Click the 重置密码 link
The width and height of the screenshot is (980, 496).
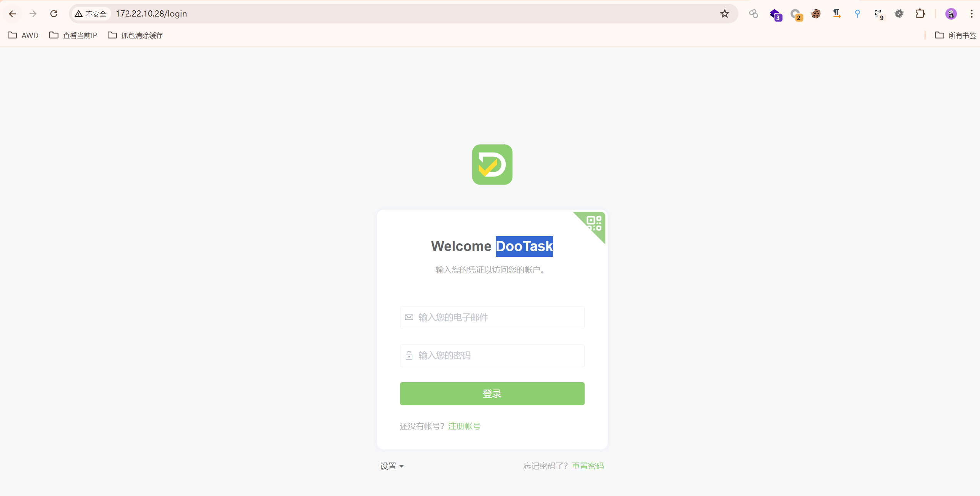coord(588,466)
